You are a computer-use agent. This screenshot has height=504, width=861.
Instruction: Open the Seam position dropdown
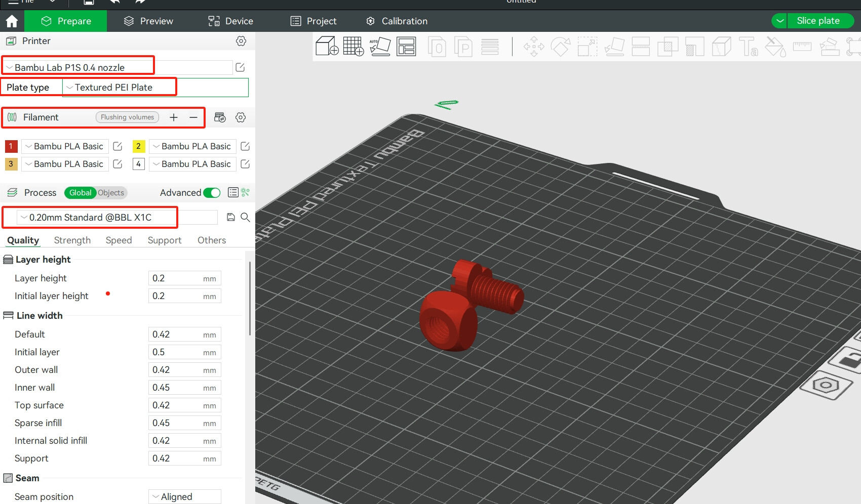click(x=184, y=497)
